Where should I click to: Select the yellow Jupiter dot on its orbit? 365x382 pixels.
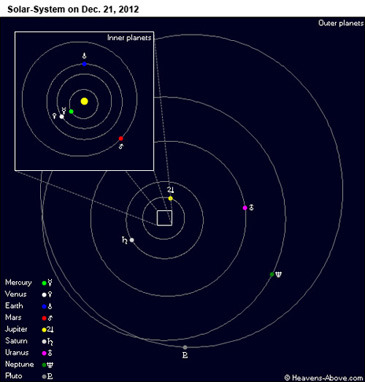coord(171,198)
